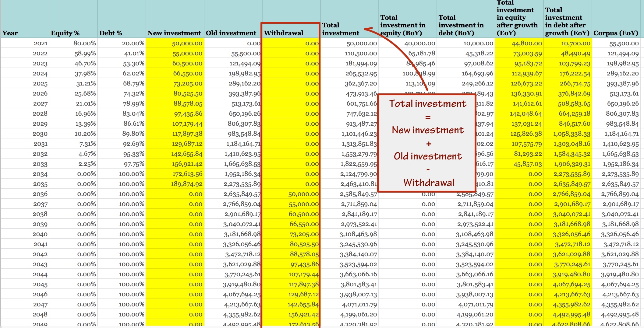Select the Year column header
Image resolution: width=644 pixels, height=328 pixels.
point(10,33)
